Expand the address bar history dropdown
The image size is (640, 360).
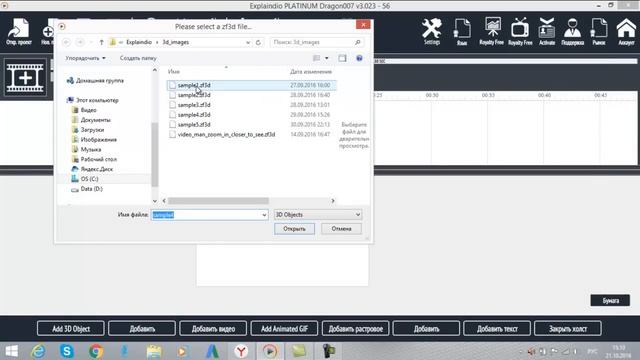[248, 42]
